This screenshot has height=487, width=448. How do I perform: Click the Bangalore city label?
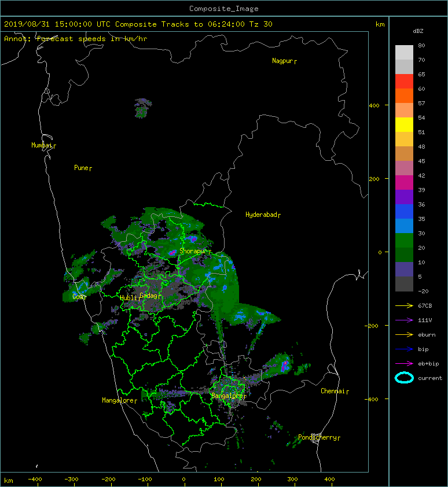tap(227, 396)
